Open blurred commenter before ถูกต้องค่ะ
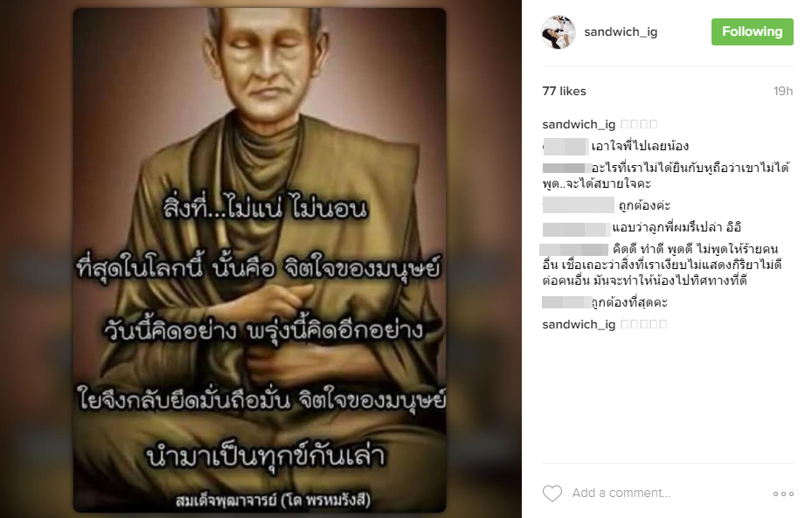The height and width of the screenshot is (518, 812). point(579,205)
